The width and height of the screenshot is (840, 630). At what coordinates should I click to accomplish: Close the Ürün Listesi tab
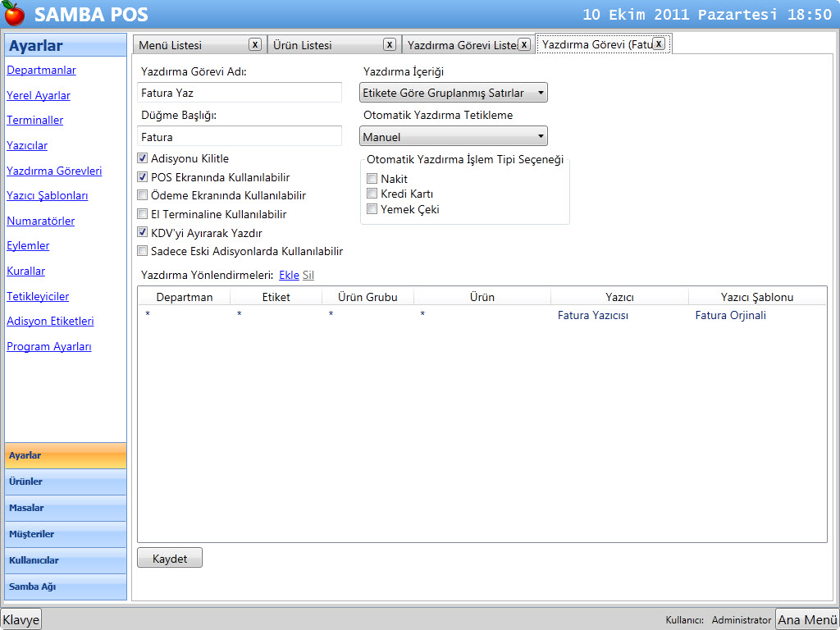(390, 44)
